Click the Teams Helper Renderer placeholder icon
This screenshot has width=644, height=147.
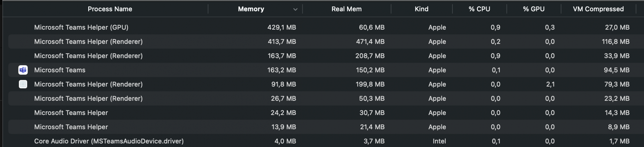coord(23,84)
